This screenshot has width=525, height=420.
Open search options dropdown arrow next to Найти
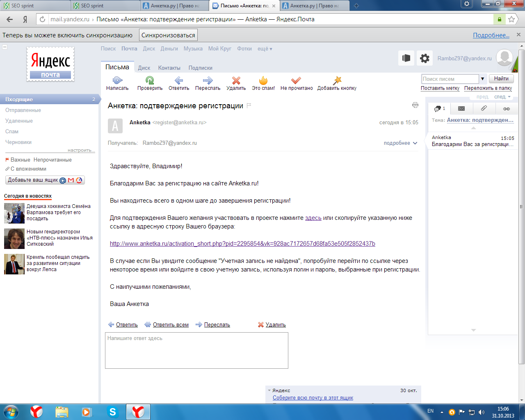[x=482, y=79]
